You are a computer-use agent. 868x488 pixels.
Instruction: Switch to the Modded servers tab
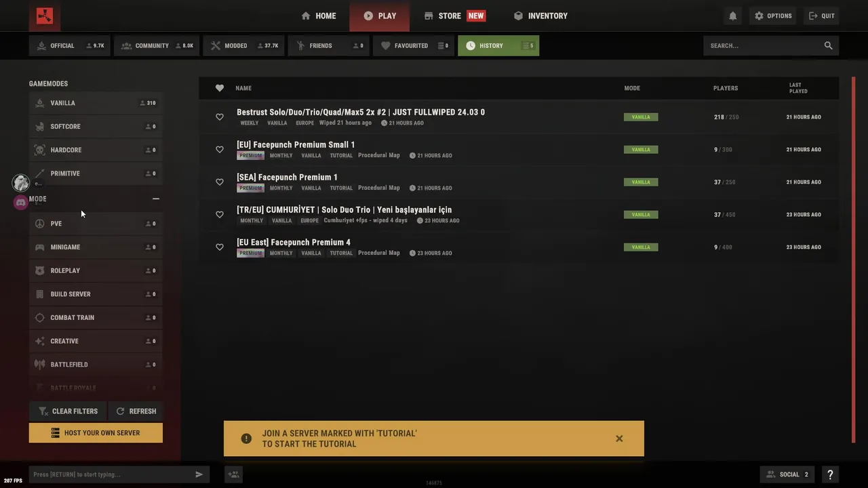(244, 45)
